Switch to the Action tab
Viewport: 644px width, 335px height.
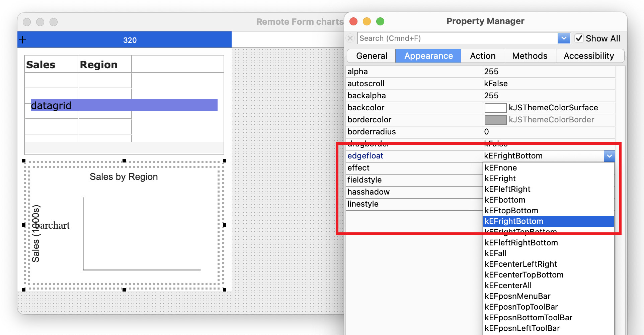tap(482, 56)
